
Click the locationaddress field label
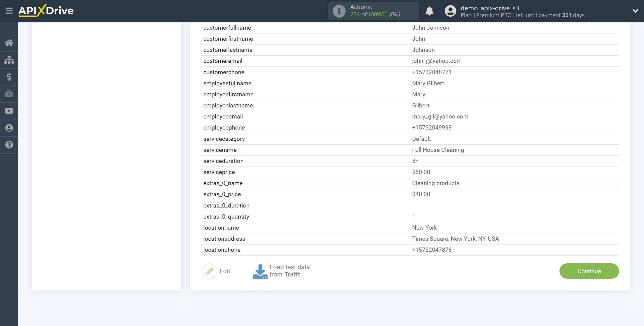224,239
